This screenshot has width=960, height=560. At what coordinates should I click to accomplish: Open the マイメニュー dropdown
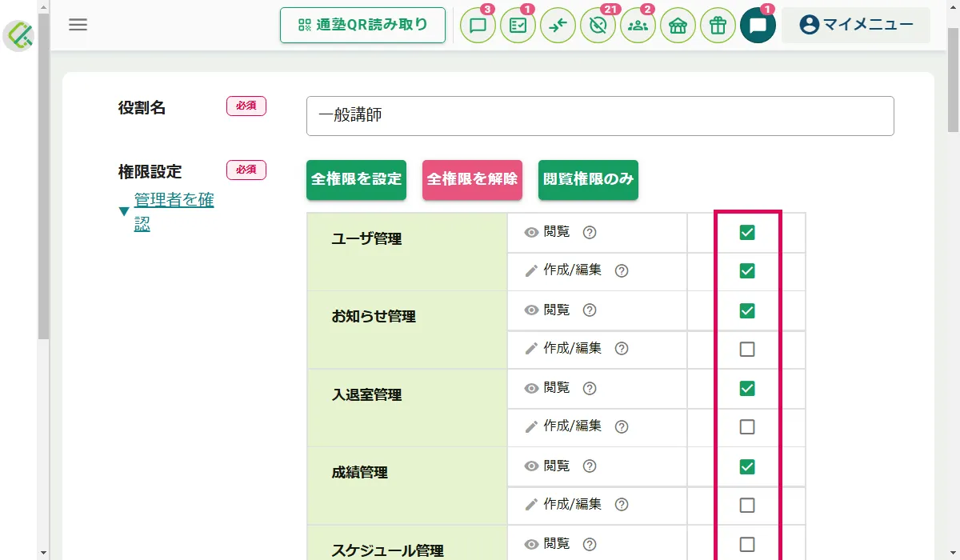pyautogui.click(x=855, y=25)
